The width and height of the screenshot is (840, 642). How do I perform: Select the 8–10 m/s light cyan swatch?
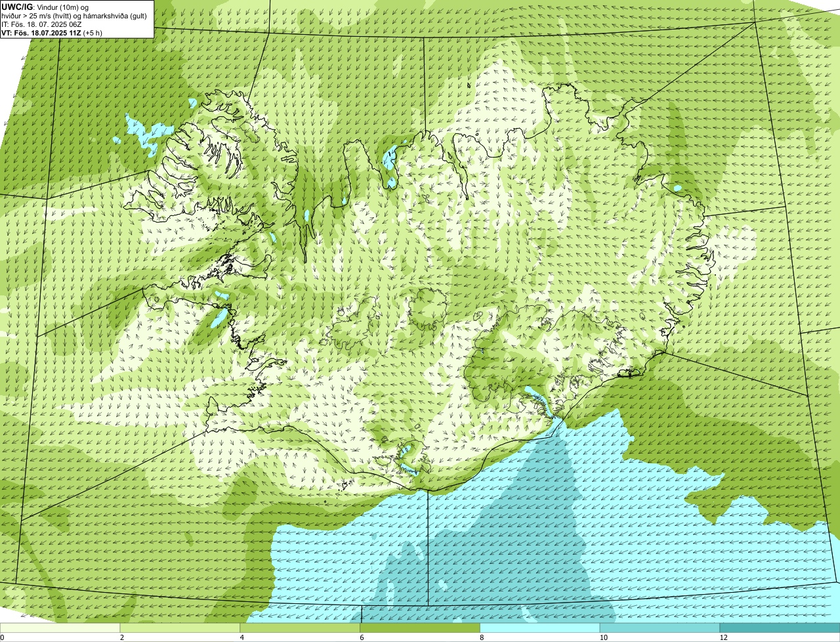tap(541, 628)
